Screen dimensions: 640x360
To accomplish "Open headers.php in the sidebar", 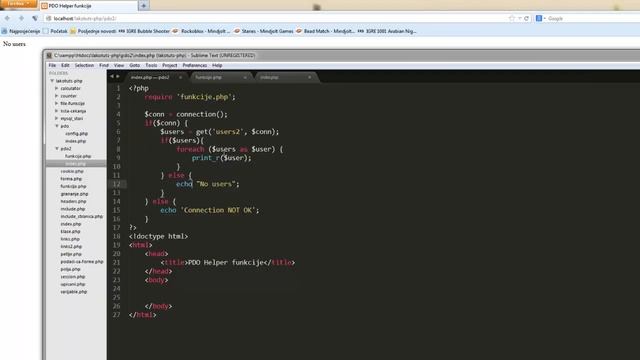I will pyautogui.click(x=73, y=201).
